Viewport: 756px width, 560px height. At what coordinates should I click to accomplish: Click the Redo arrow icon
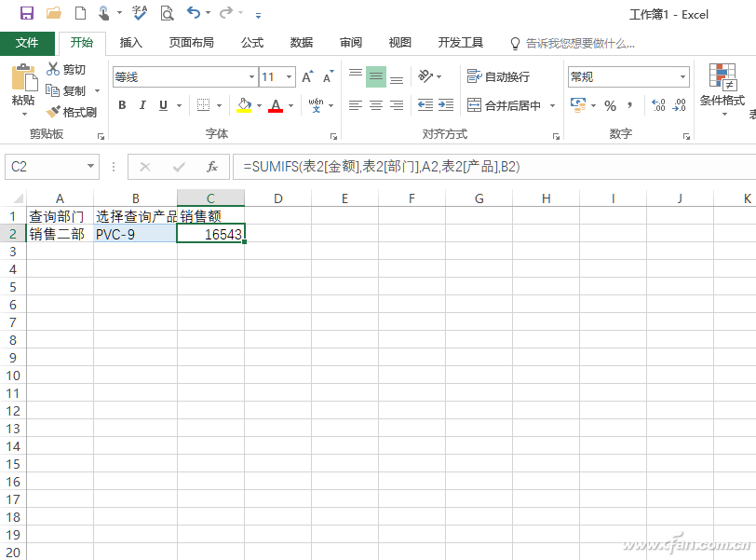pos(225,12)
